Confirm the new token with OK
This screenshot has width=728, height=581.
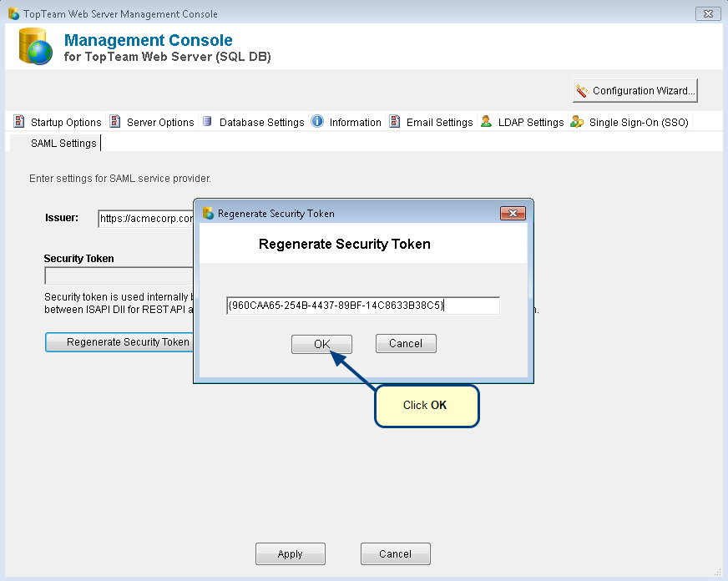(x=321, y=344)
